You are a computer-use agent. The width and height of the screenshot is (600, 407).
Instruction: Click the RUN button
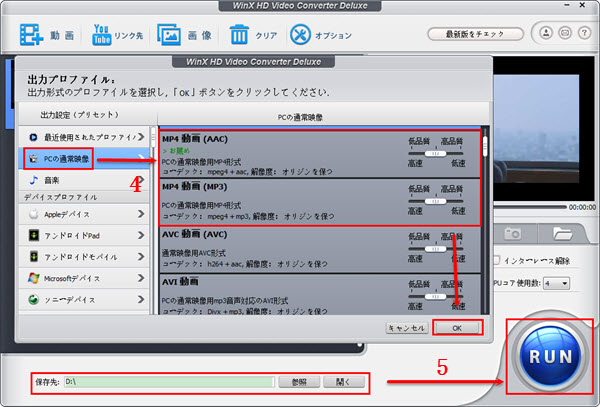(x=551, y=357)
